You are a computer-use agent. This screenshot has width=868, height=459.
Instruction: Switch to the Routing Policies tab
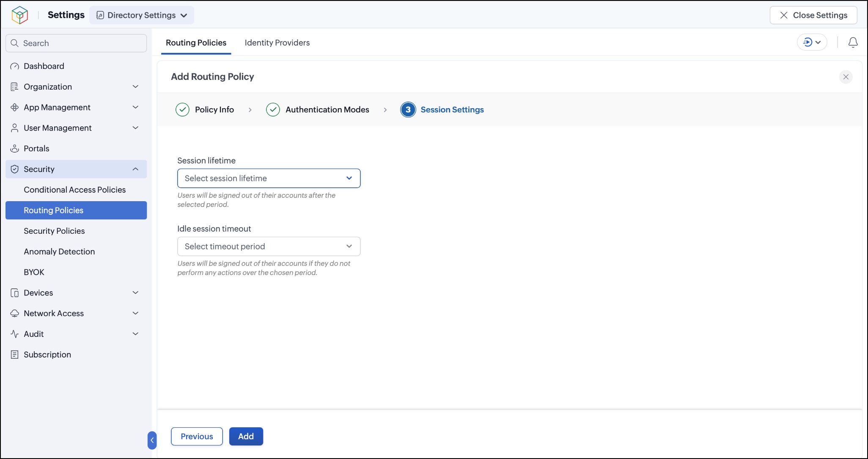point(196,43)
